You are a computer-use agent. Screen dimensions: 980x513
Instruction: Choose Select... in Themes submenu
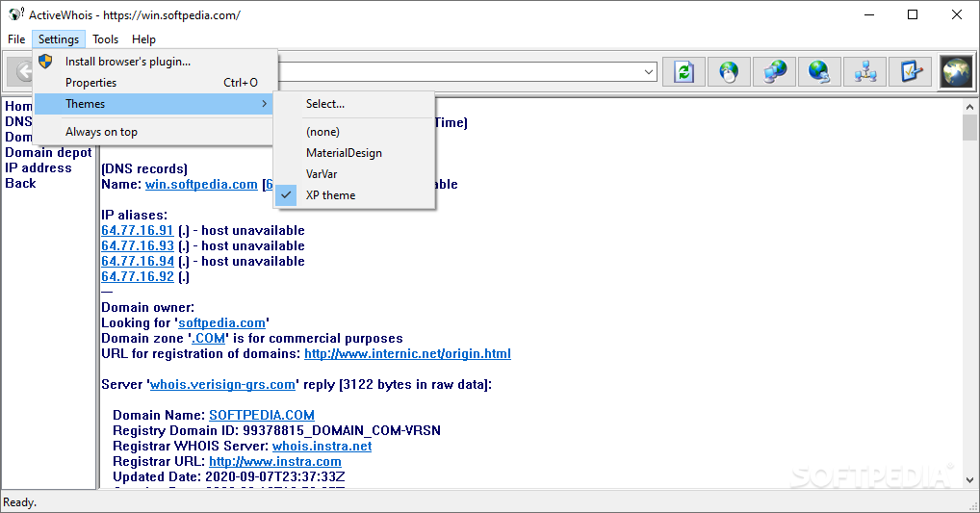[x=354, y=104]
